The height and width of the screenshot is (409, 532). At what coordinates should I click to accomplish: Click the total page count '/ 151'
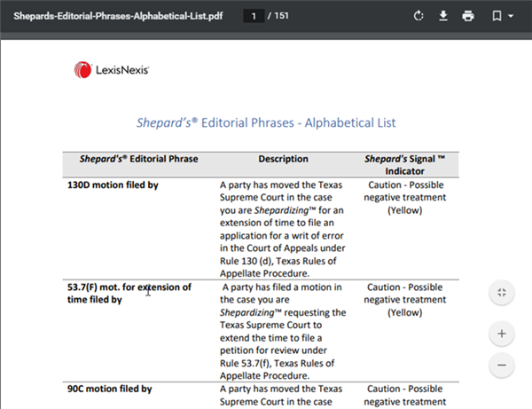coord(278,16)
